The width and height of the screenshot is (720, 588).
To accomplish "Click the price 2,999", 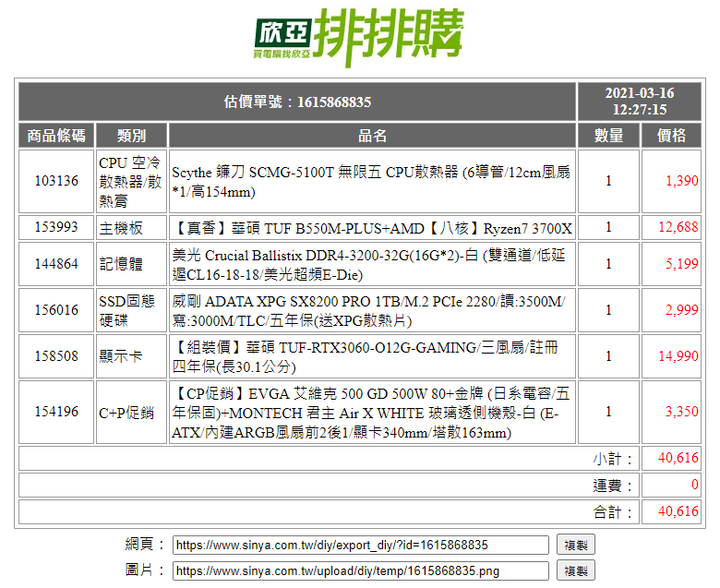I will tap(682, 310).
